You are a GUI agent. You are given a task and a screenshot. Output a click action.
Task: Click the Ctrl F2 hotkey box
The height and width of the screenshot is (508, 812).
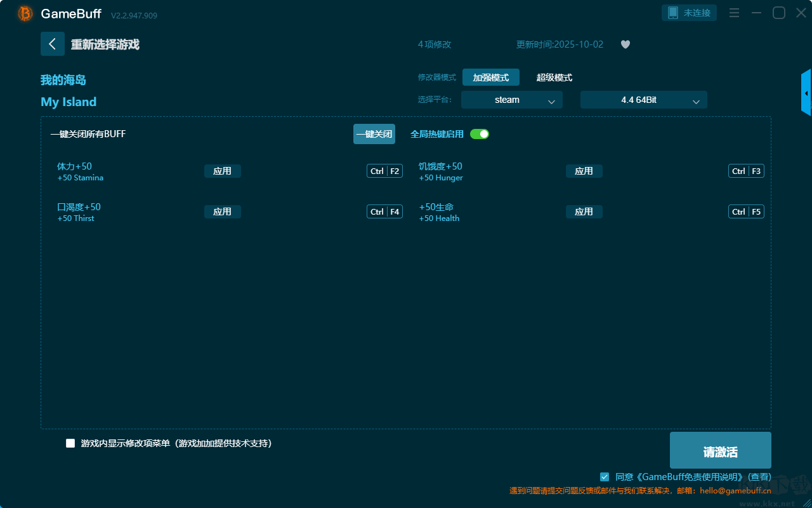tap(384, 171)
